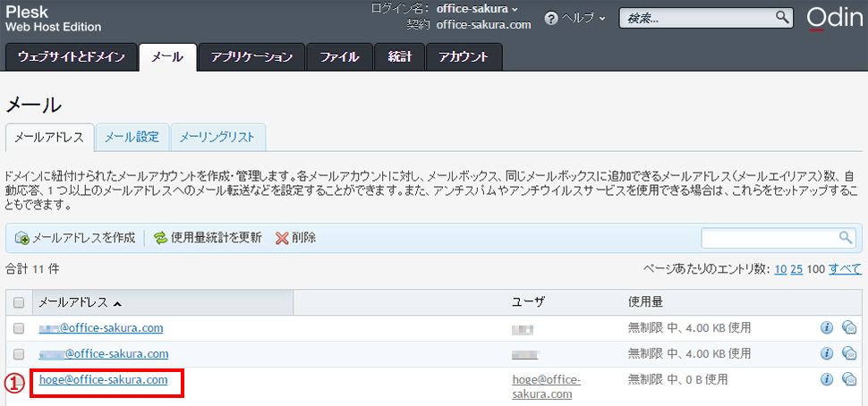The image size is (868, 406).
Task: Switch to the メール設定 sub-tab
Action: pos(132,137)
